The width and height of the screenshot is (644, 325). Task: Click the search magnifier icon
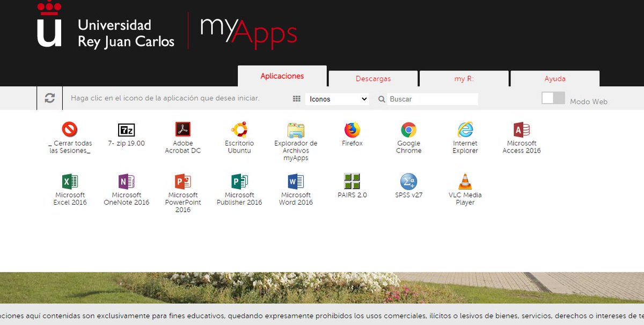pos(382,99)
